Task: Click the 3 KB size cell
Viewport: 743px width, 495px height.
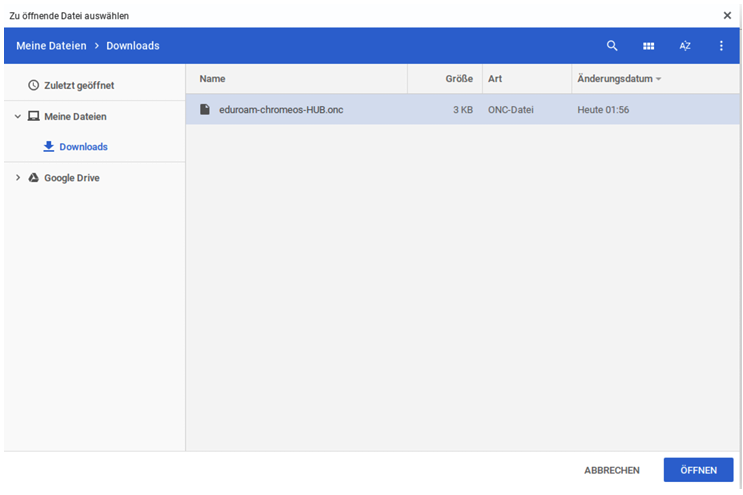Action: pos(462,109)
